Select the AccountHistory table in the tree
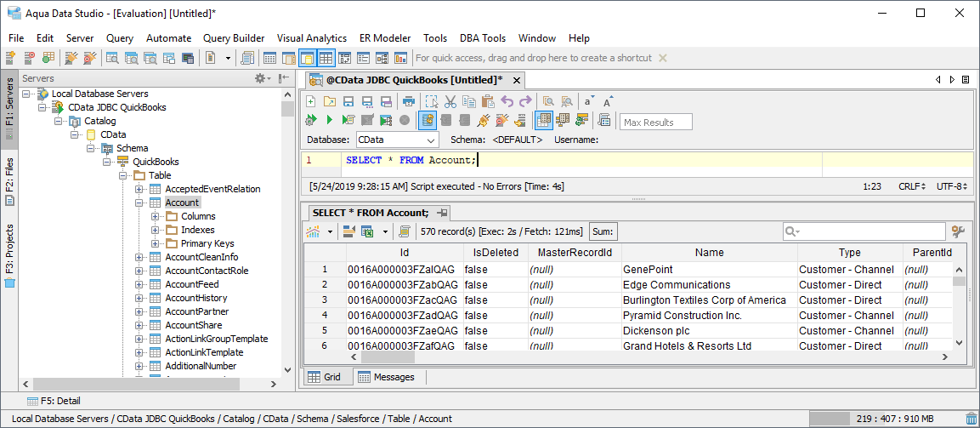Viewport: 980px width, 428px height. [195, 298]
